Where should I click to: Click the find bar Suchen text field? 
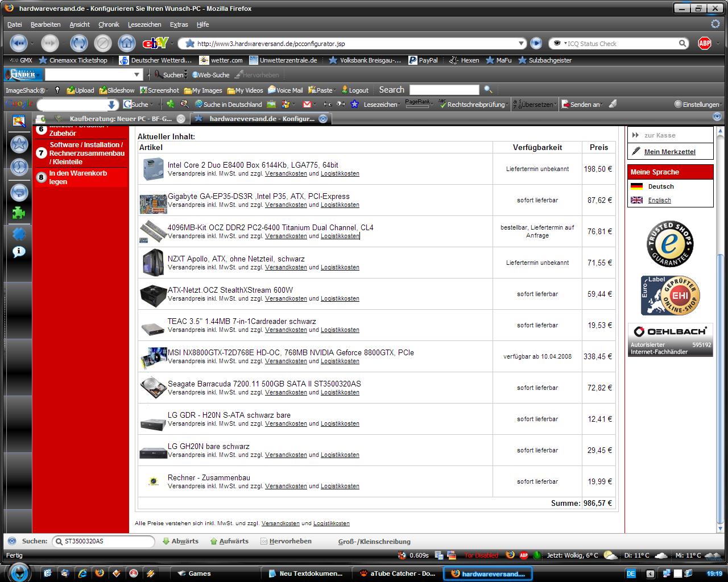[103, 541]
